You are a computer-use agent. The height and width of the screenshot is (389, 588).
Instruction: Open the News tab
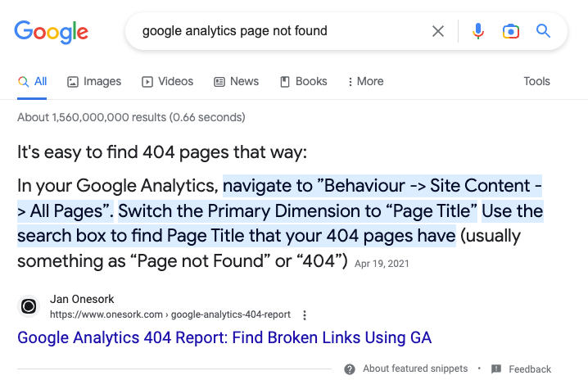(x=236, y=81)
